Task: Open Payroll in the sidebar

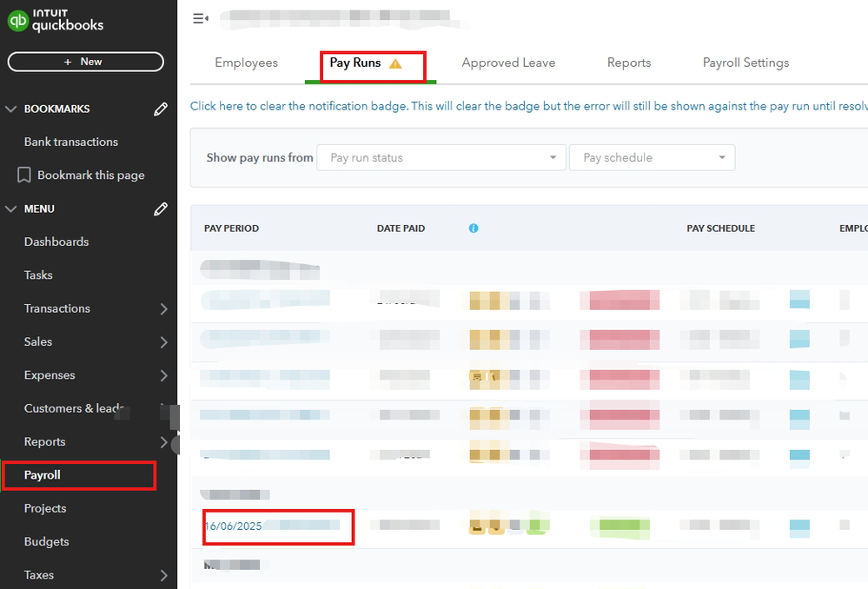Action: [42, 475]
